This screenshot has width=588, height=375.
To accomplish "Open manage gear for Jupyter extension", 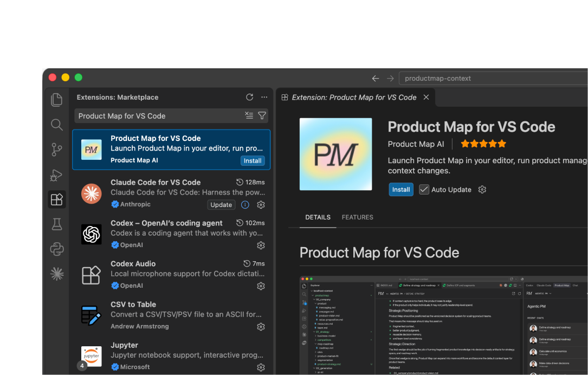I will (x=261, y=367).
